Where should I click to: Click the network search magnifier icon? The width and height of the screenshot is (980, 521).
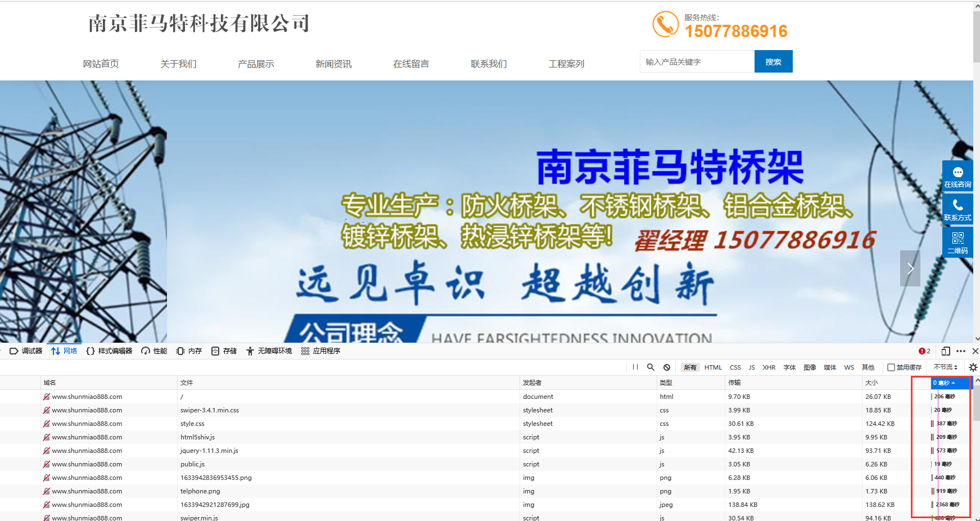[x=651, y=367]
